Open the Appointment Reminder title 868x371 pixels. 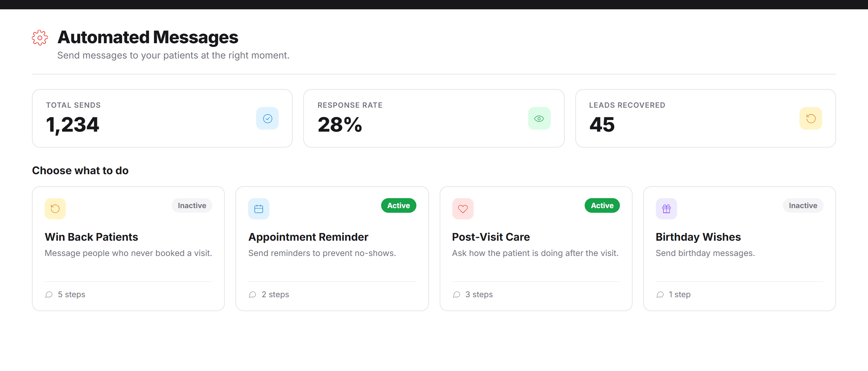point(308,237)
